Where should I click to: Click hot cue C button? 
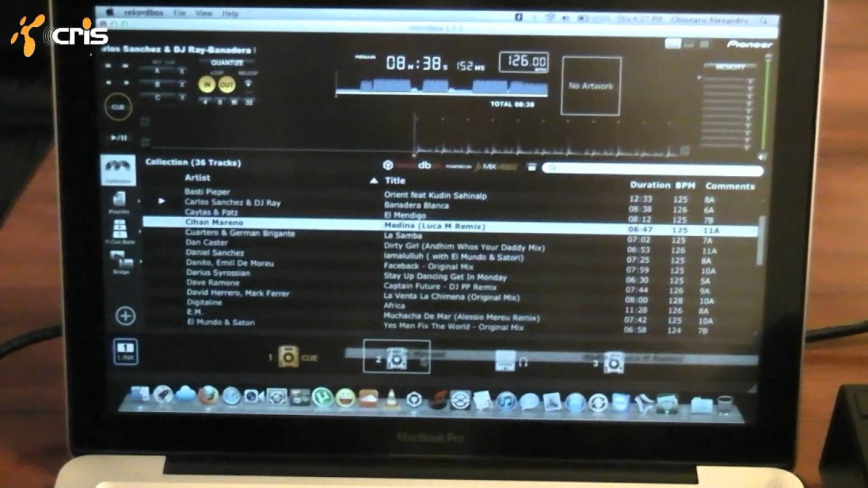point(157,98)
